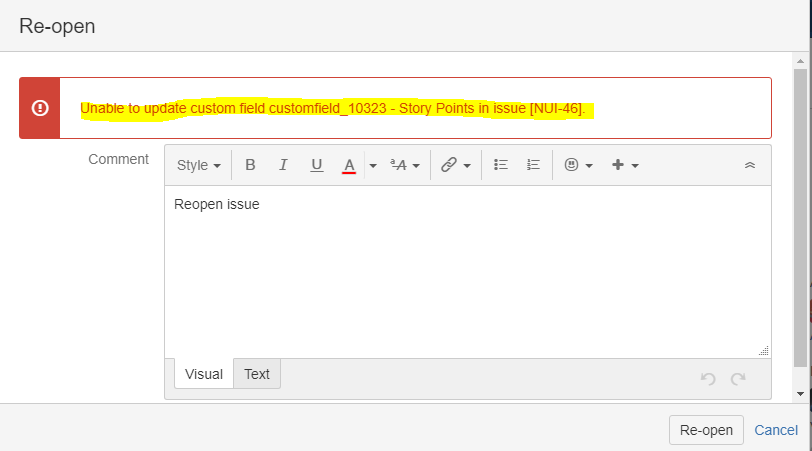Undo the last edit in the comment
Screen dimensions: 812x451
point(708,379)
